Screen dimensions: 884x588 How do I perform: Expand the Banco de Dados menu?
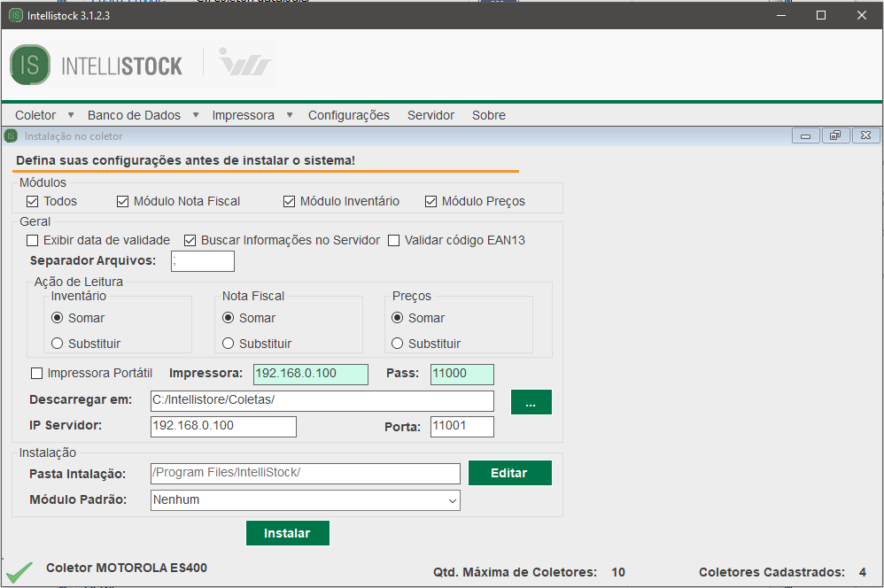click(x=134, y=115)
